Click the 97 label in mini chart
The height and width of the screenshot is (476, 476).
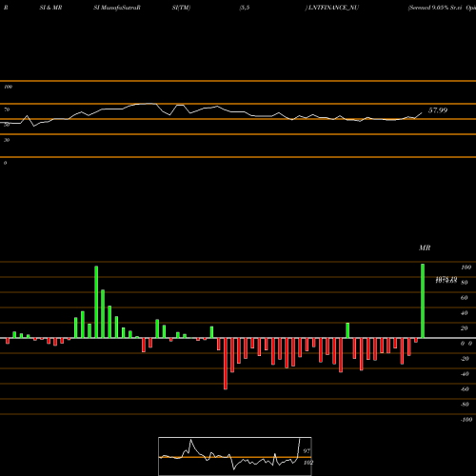coord(307,451)
